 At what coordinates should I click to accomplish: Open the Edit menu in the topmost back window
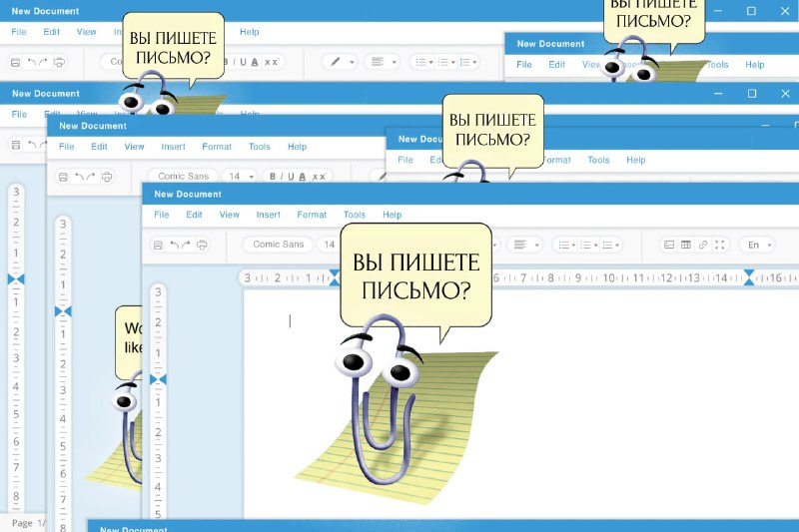pyautogui.click(x=51, y=32)
